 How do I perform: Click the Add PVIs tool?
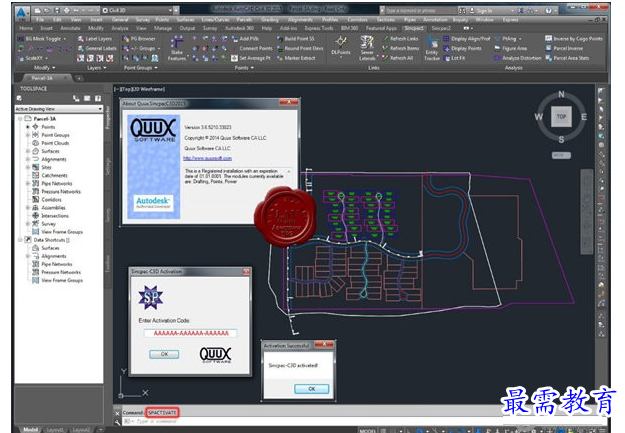(x=245, y=39)
